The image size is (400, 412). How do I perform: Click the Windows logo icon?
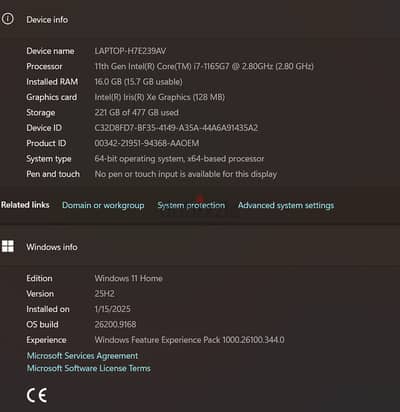(8, 246)
